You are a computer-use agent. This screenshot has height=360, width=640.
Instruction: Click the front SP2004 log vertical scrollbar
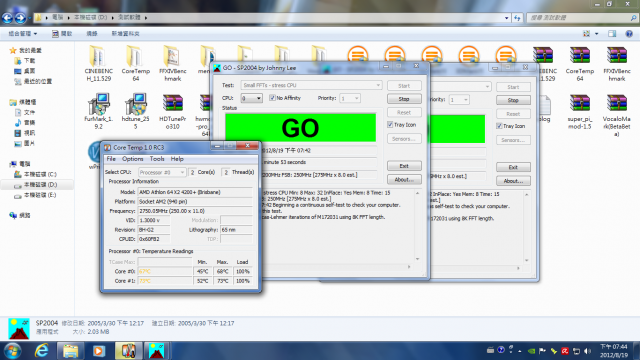[x=418, y=226]
